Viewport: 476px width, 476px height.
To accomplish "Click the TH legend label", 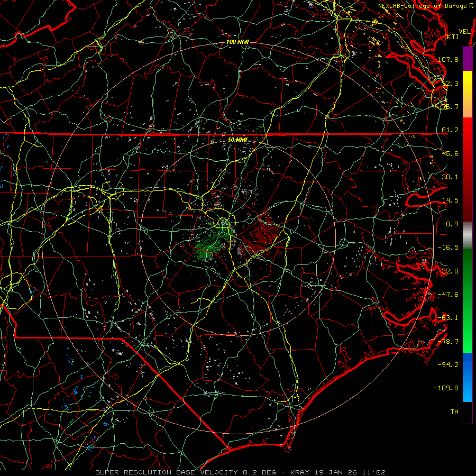I will pyautogui.click(x=454, y=411).
